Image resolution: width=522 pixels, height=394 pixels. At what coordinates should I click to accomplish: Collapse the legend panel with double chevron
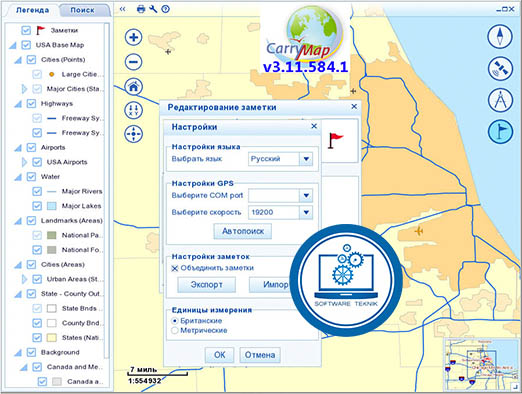[x=123, y=9]
